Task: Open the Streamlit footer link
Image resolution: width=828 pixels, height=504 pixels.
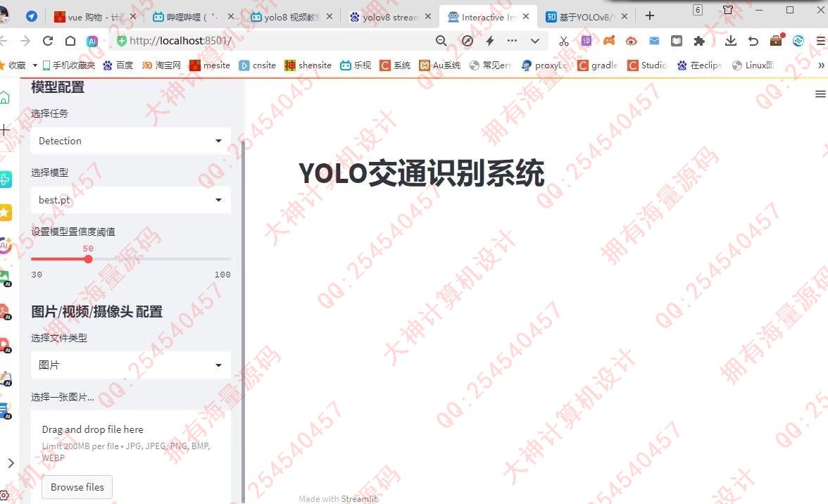Action: coord(359,499)
